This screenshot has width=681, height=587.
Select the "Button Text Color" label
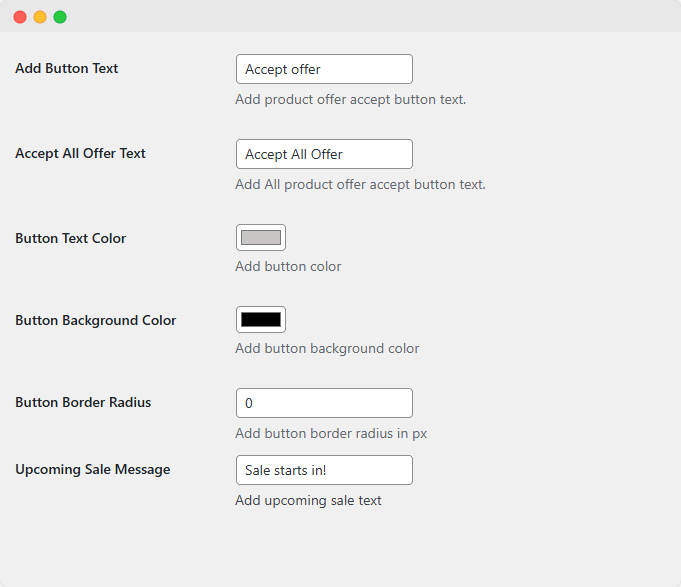70,238
